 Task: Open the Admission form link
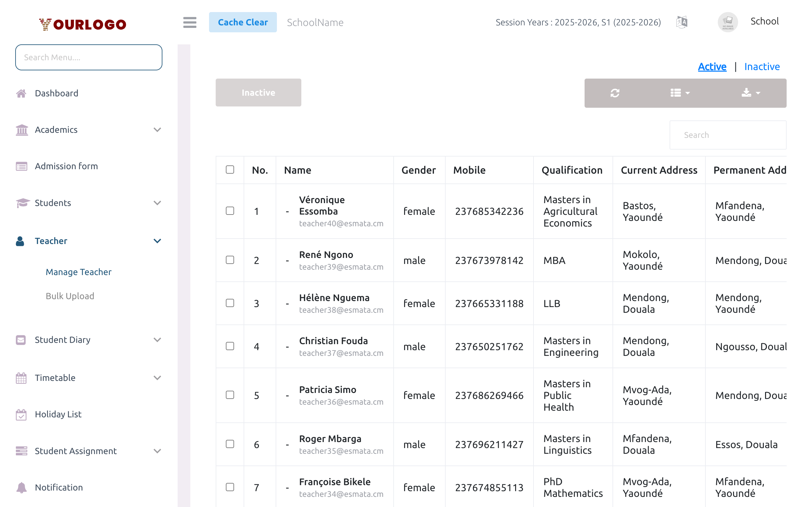pos(66,166)
